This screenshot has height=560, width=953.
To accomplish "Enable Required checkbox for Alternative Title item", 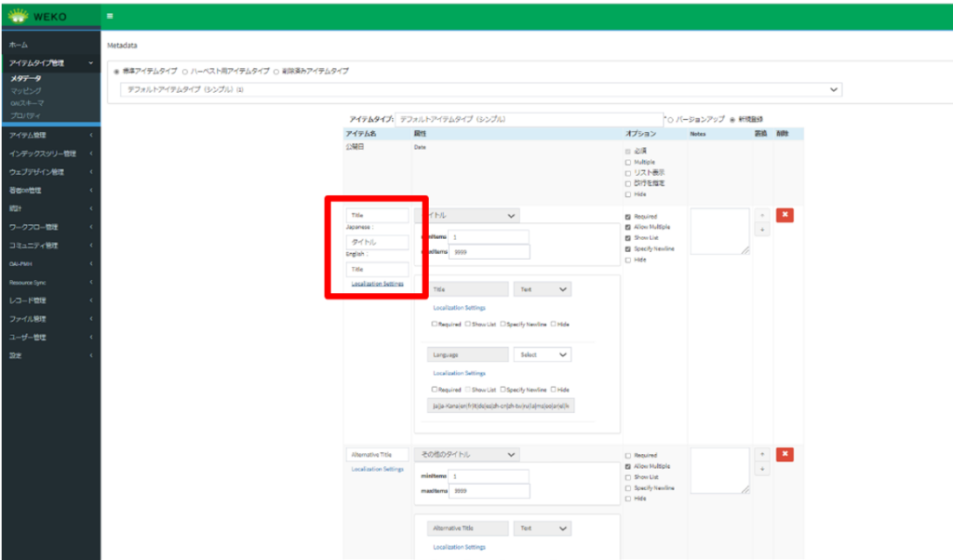I will pos(628,456).
